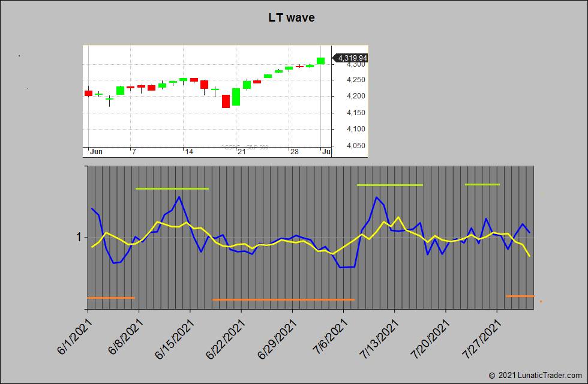588x384 pixels.
Task: Click the 1 value label on wave axis
Action: (x=79, y=238)
